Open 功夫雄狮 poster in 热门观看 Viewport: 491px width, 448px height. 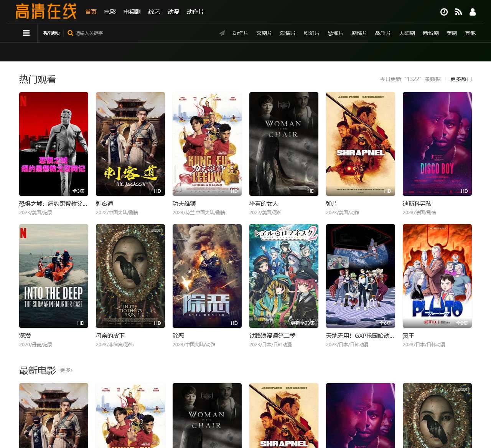pyautogui.click(x=207, y=144)
